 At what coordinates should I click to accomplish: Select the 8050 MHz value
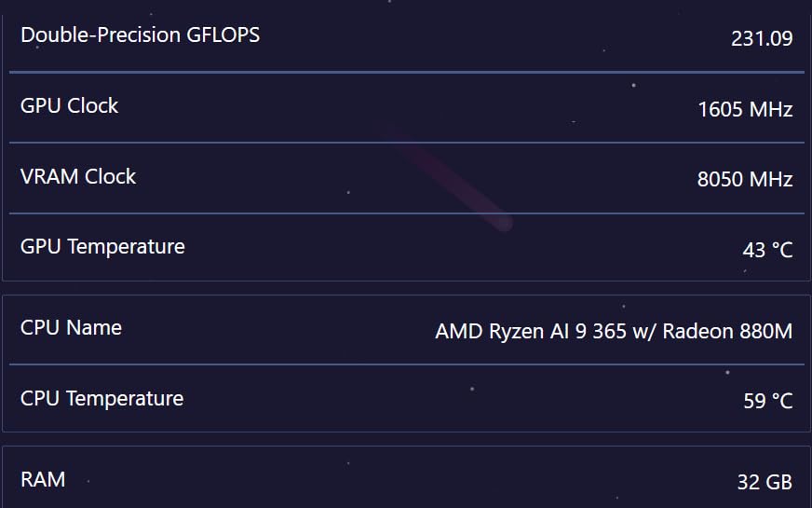click(745, 179)
